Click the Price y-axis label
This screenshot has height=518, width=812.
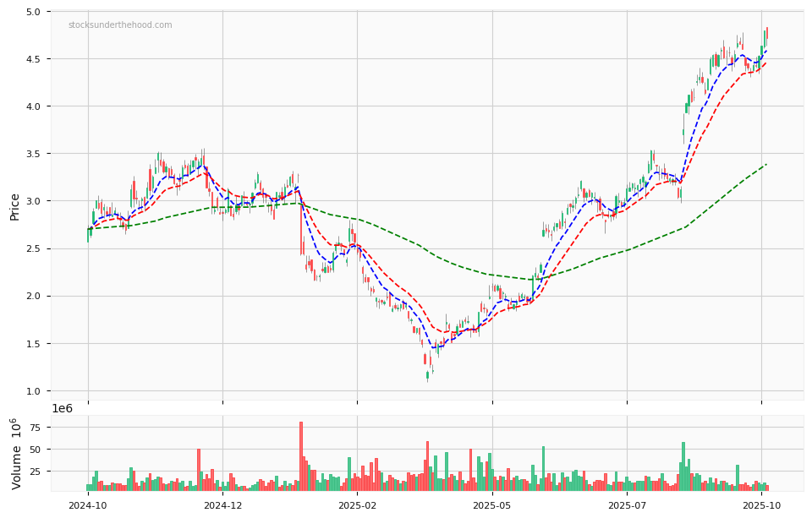pos(14,206)
